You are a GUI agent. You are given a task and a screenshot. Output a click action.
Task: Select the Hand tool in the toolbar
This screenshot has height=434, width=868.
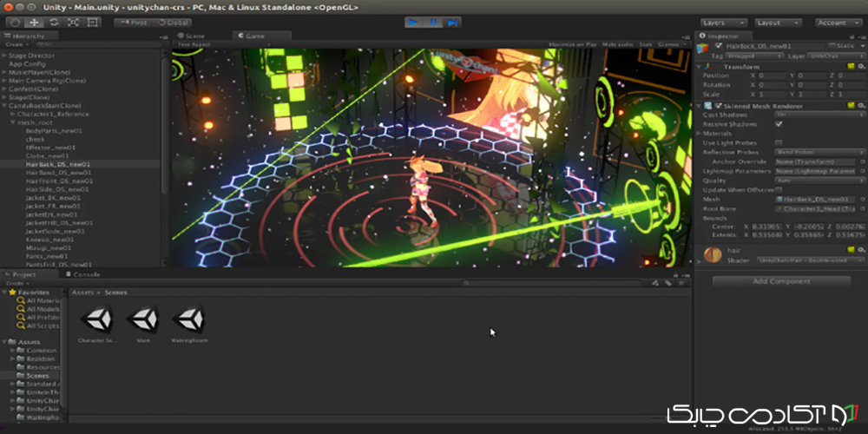point(15,23)
